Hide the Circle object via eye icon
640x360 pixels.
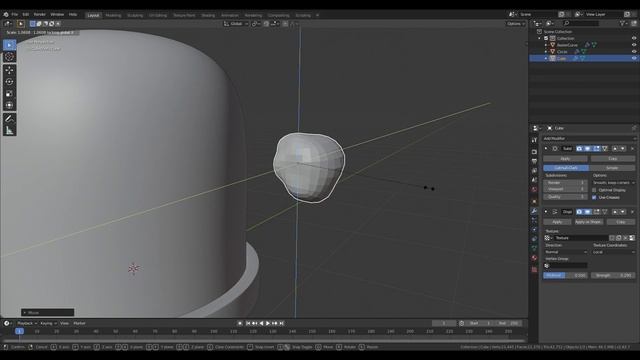[634, 52]
